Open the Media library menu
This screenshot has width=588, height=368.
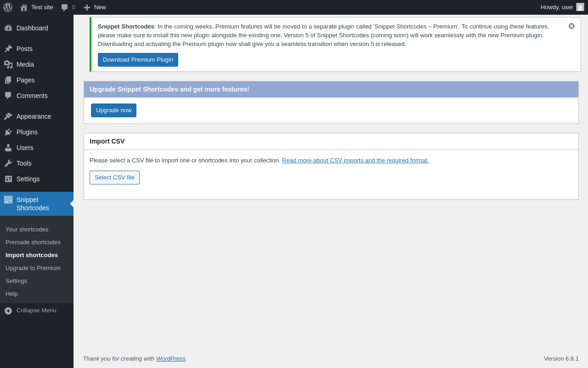[x=25, y=64]
